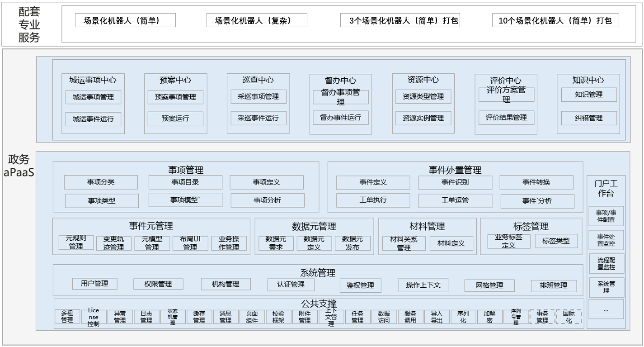
Task: Open 资源类型管理 in 资源中心
Action: [423, 96]
